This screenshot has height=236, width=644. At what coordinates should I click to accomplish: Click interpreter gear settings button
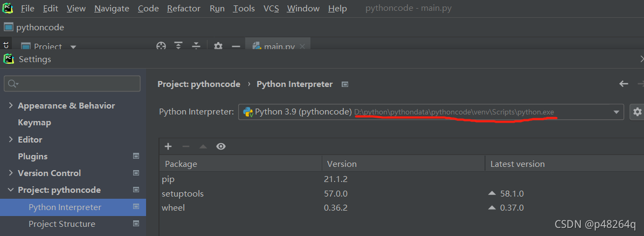(637, 112)
